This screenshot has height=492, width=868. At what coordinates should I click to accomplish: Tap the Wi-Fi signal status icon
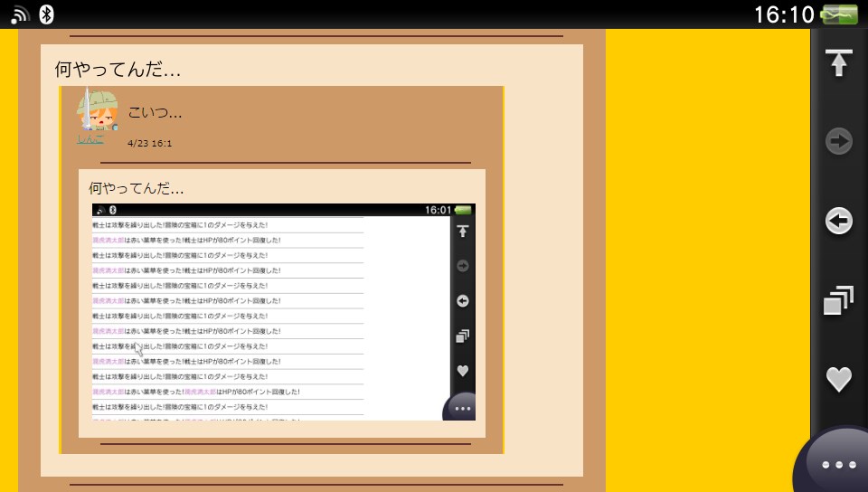20,14
